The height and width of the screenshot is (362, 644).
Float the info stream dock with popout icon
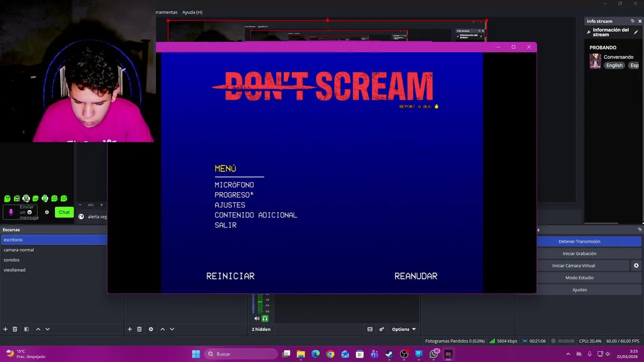click(632, 21)
